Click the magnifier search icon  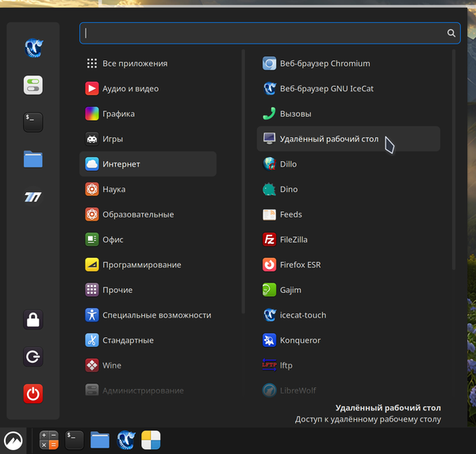click(x=451, y=33)
